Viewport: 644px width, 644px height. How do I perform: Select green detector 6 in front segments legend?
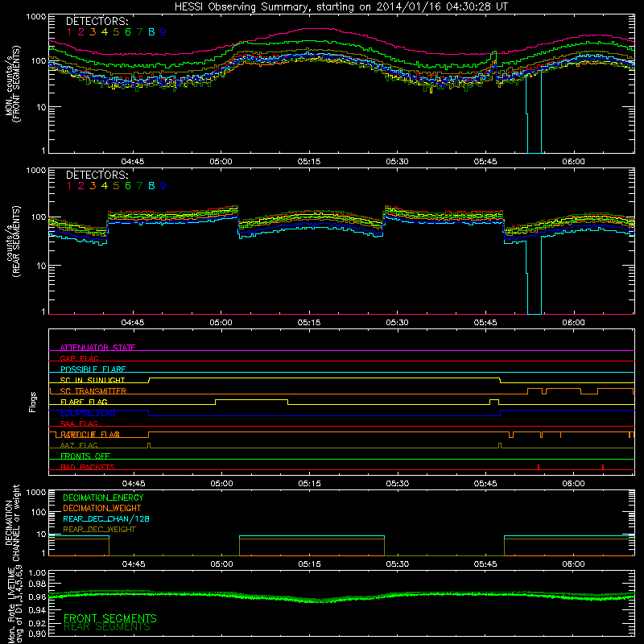(128, 32)
